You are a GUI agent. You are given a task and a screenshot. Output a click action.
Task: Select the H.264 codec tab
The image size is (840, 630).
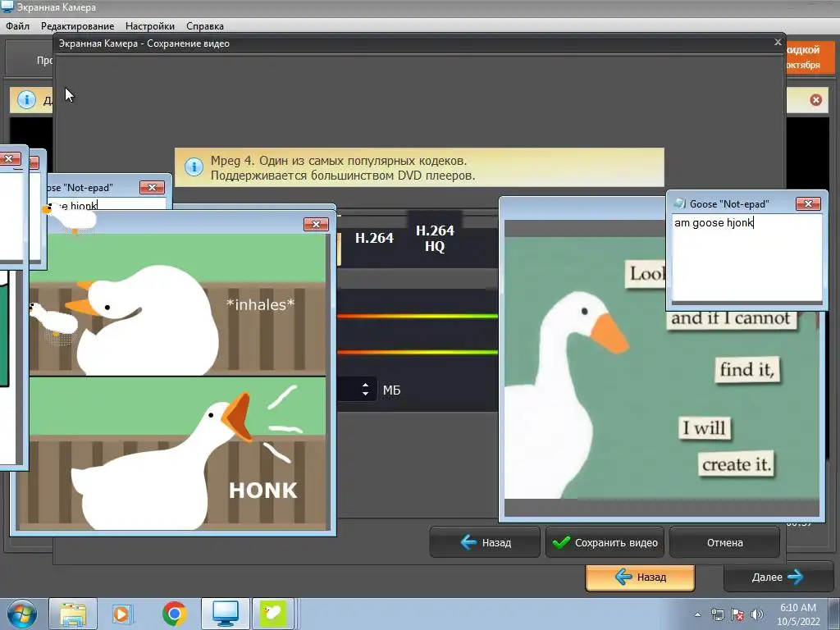point(374,239)
